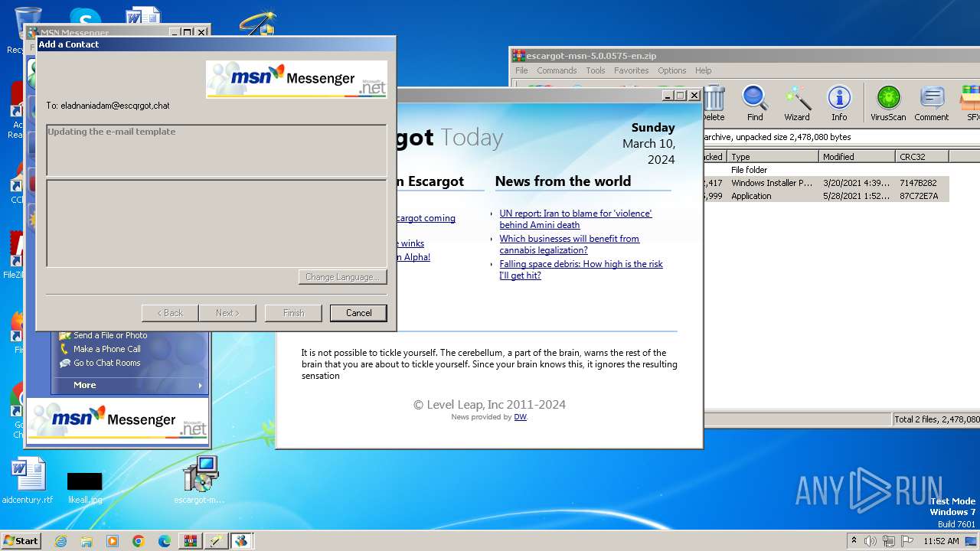
Task: Open the Action Center flag icon
Action: pyautogui.click(x=906, y=541)
